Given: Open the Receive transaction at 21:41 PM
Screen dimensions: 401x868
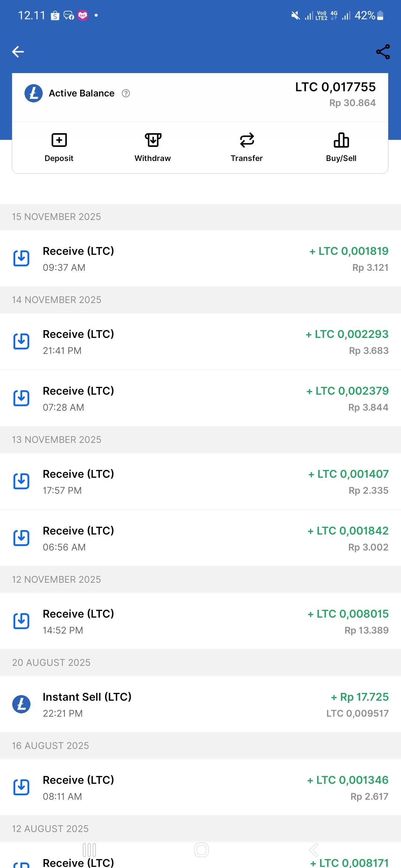Looking at the screenshot, I should (200, 342).
